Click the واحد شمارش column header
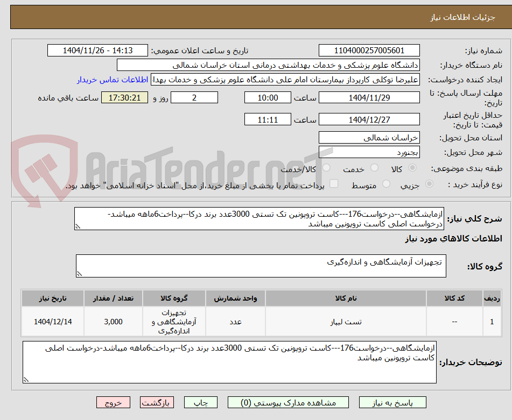 [x=235, y=298]
